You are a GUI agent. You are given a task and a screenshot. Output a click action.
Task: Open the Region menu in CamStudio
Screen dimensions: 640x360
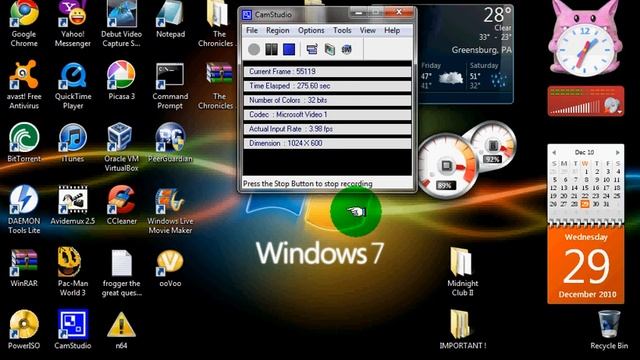click(278, 31)
